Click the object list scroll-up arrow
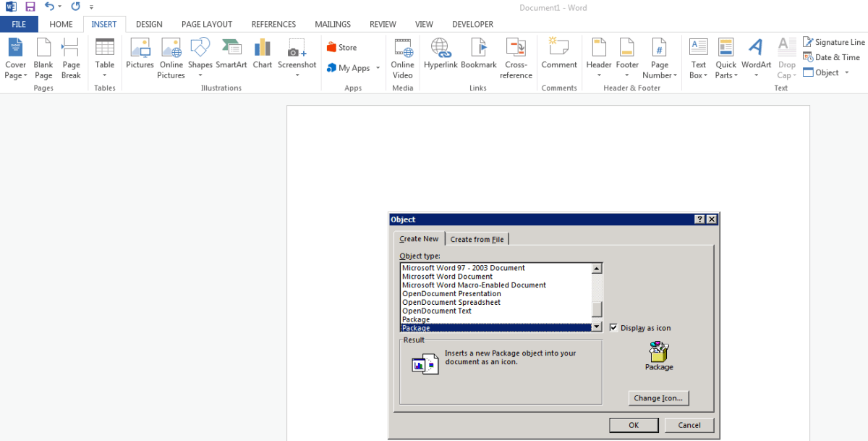 click(597, 269)
